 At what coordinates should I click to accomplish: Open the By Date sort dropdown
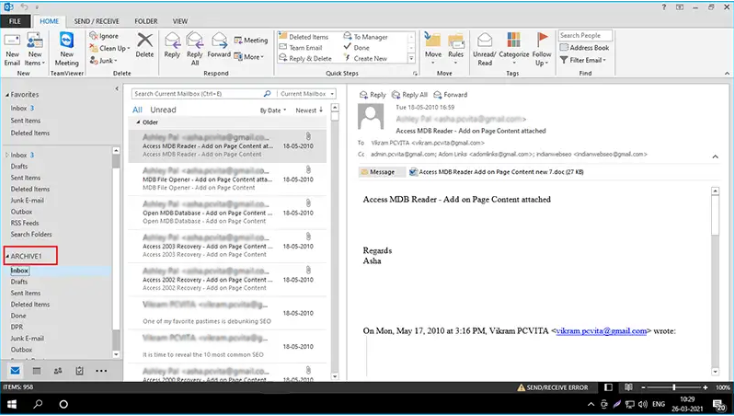pos(273,110)
